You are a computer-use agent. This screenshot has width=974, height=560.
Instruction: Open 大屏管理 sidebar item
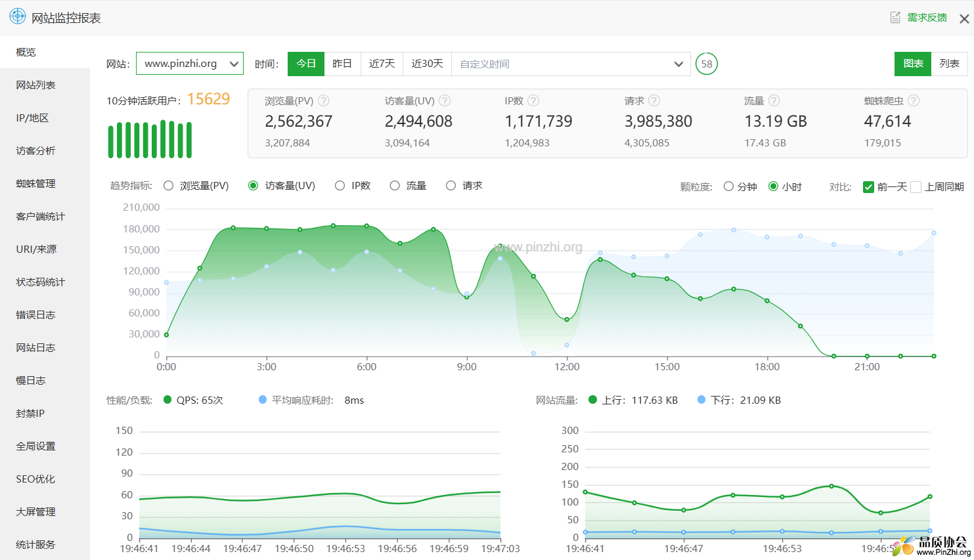[x=45, y=511]
